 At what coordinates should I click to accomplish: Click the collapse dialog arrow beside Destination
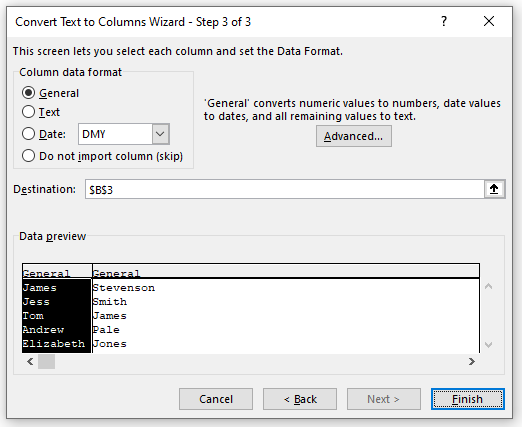494,189
